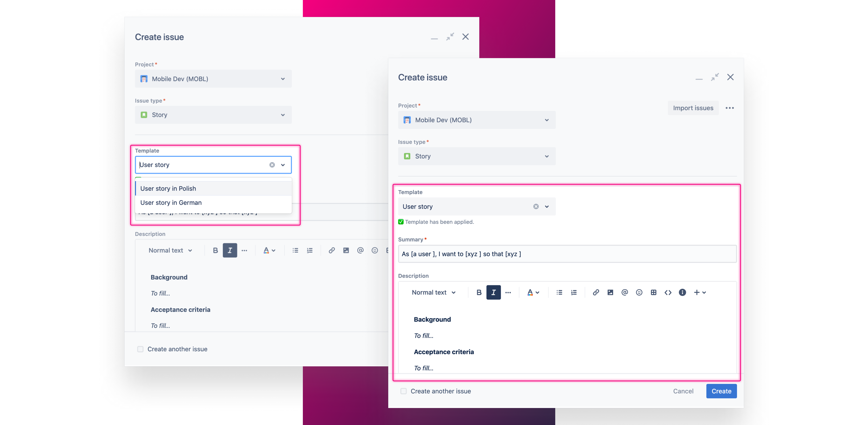Check 'Create another issue' in left dialog
Image resolution: width=868 pixels, height=425 pixels.
140,349
